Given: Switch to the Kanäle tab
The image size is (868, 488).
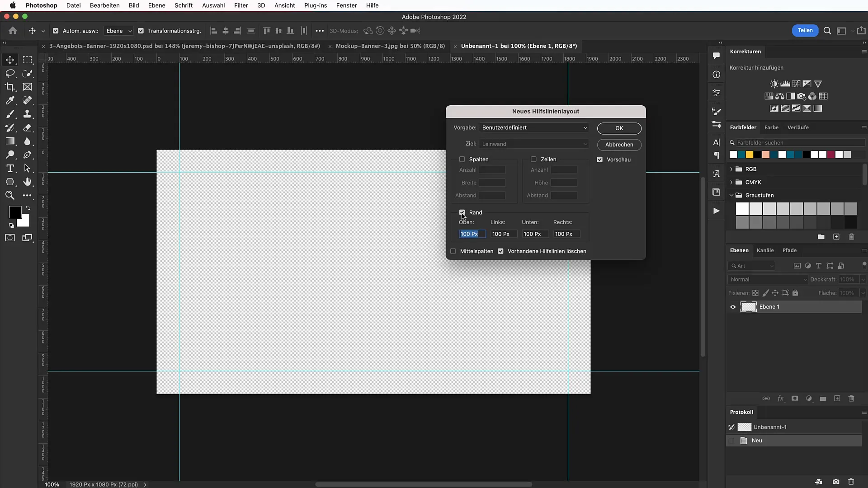Looking at the screenshot, I should [765, 250].
